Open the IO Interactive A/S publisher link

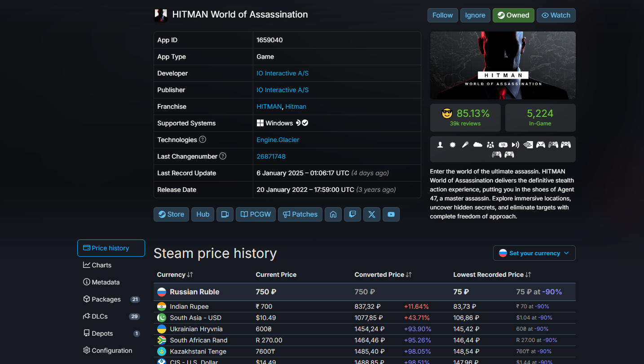click(282, 90)
